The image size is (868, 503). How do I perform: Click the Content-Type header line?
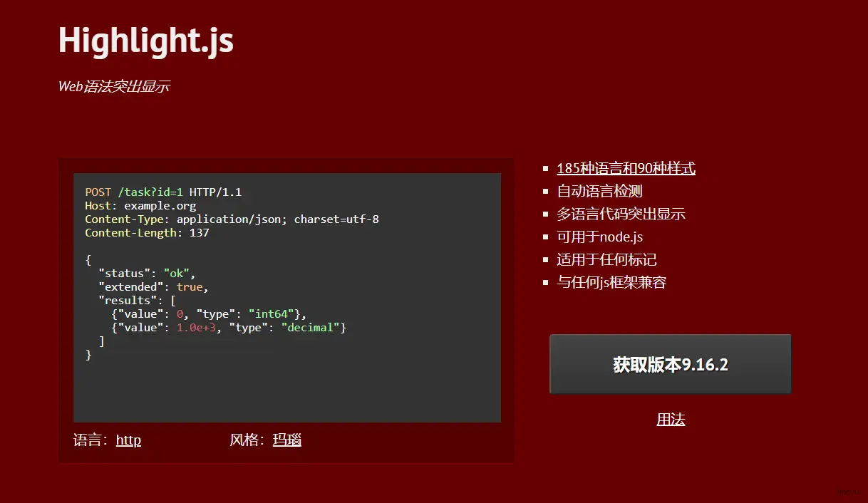[x=232, y=219]
